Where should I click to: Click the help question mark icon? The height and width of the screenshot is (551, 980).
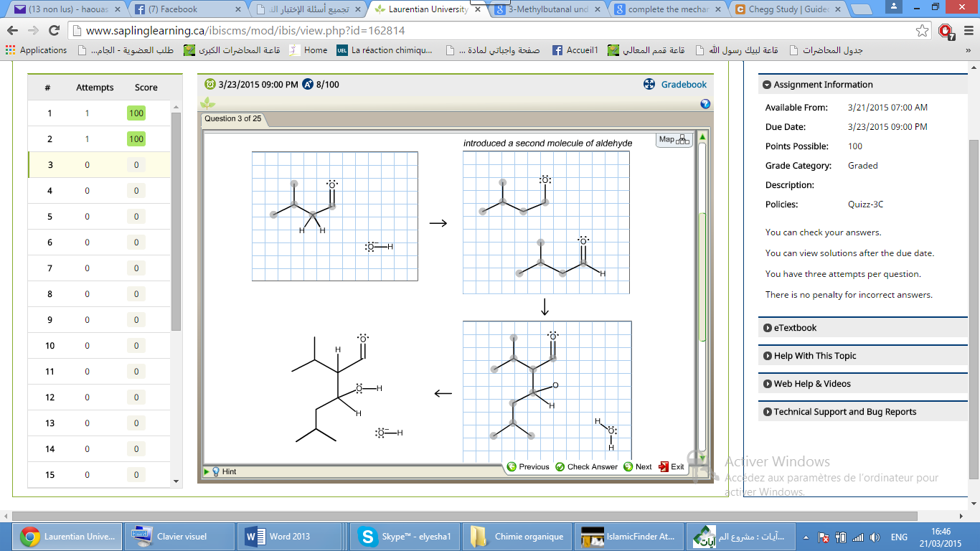705,103
